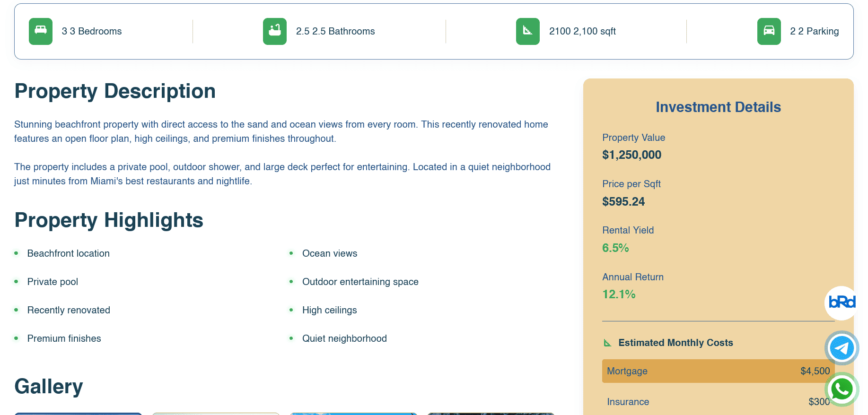
Task: Click the $1,250,000 property value
Action: (x=631, y=155)
